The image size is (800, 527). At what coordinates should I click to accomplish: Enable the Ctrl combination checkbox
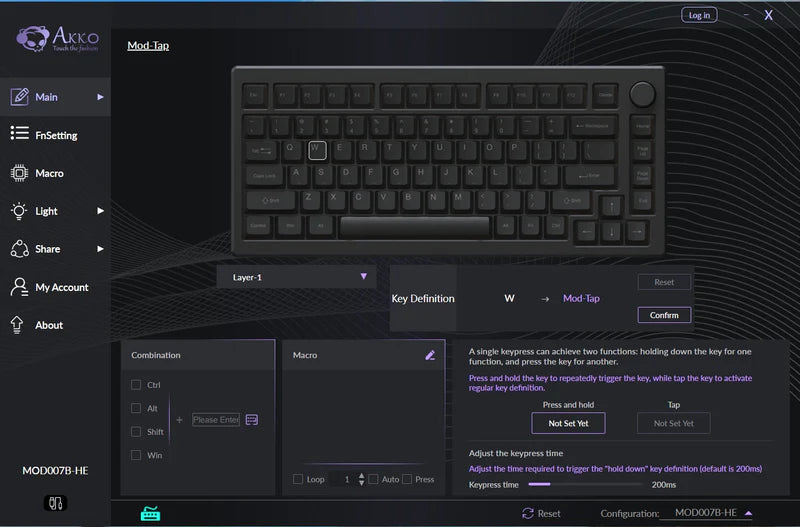click(136, 385)
